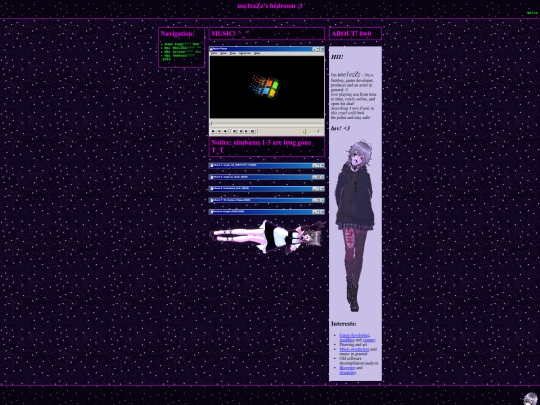This screenshot has height=405, width=540.
Task: Follow the Game developing interest link
Action: 355,335
